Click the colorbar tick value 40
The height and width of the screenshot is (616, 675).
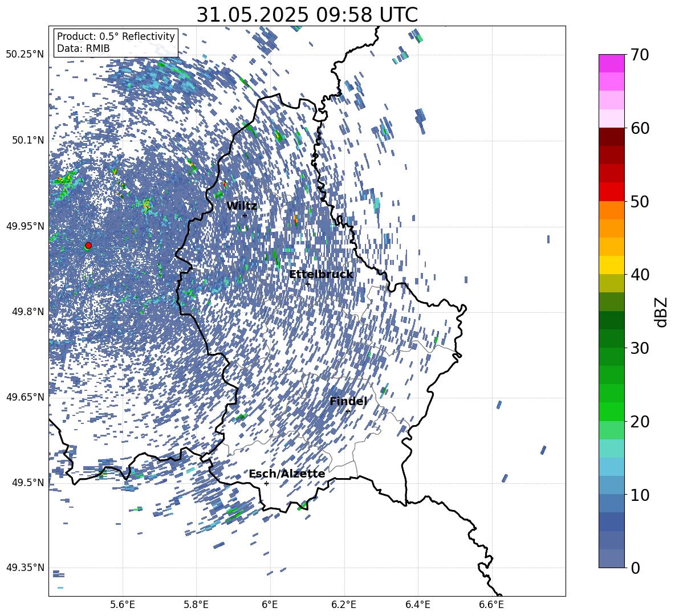(640, 275)
